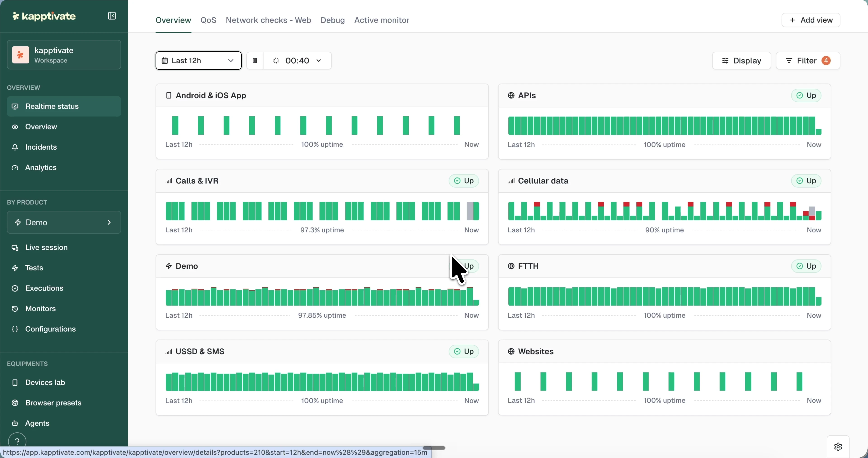Click signal icon on USSD & SMS card
Screen dimensions: 868x458
169,352
